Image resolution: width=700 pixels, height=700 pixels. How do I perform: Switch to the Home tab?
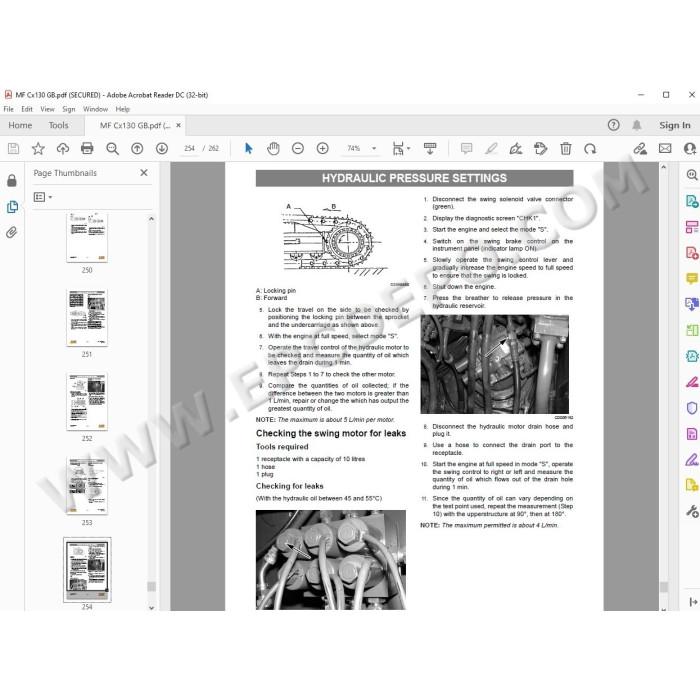tap(20, 125)
